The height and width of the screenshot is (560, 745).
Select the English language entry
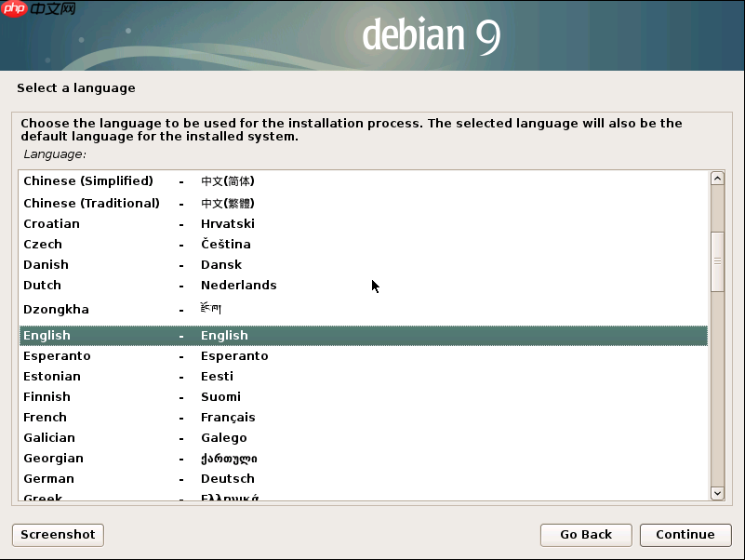112,335
